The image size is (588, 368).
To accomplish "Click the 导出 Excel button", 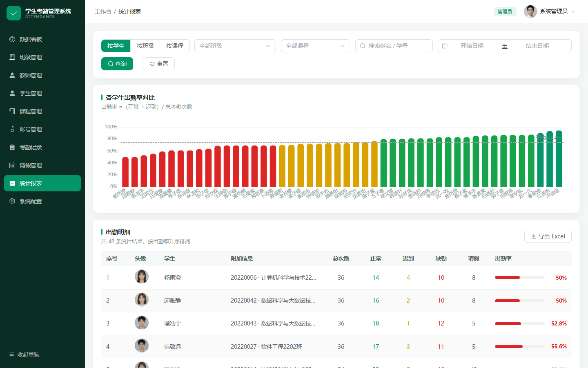I will 548,236.
